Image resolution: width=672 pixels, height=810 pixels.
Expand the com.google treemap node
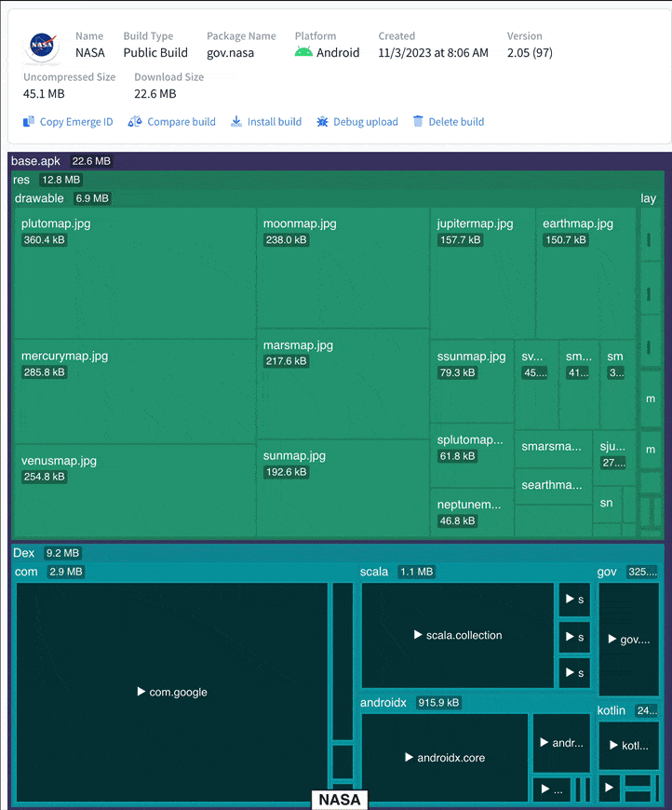click(172, 692)
